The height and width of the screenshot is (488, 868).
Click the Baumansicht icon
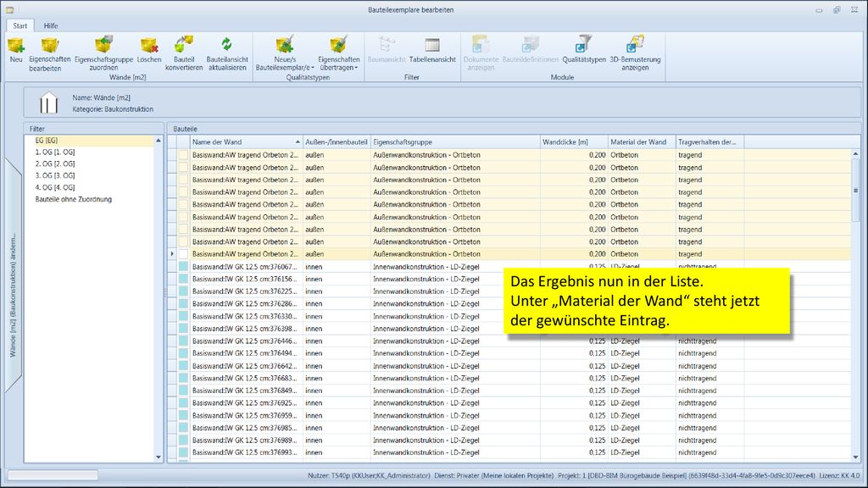tap(387, 45)
